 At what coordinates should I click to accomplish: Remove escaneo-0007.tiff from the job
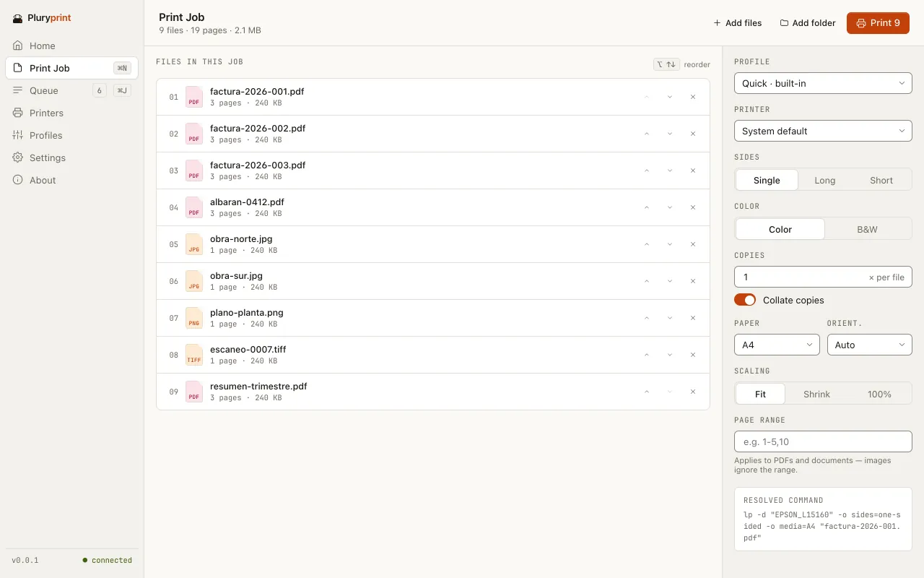(693, 355)
